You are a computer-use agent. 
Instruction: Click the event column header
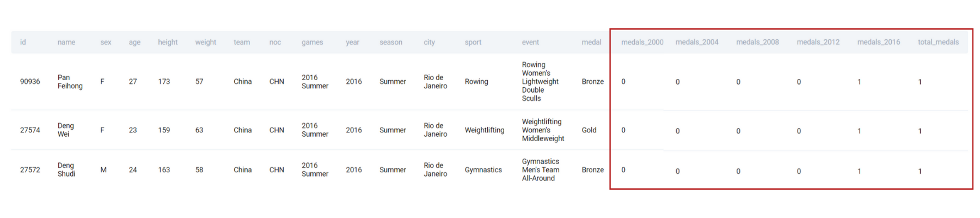click(x=530, y=42)
